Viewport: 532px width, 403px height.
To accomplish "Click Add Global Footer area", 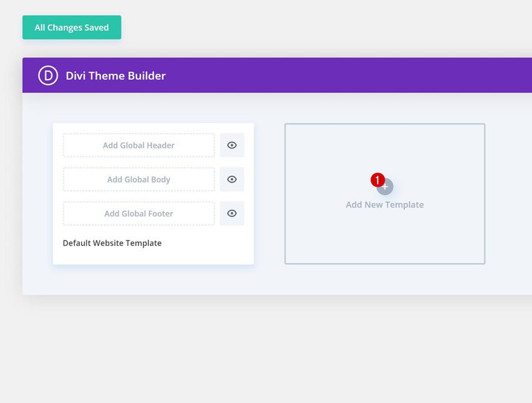I will pos(139,213).
